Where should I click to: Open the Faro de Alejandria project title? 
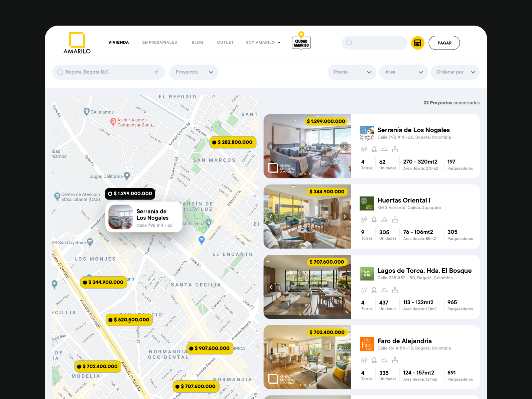405,341
